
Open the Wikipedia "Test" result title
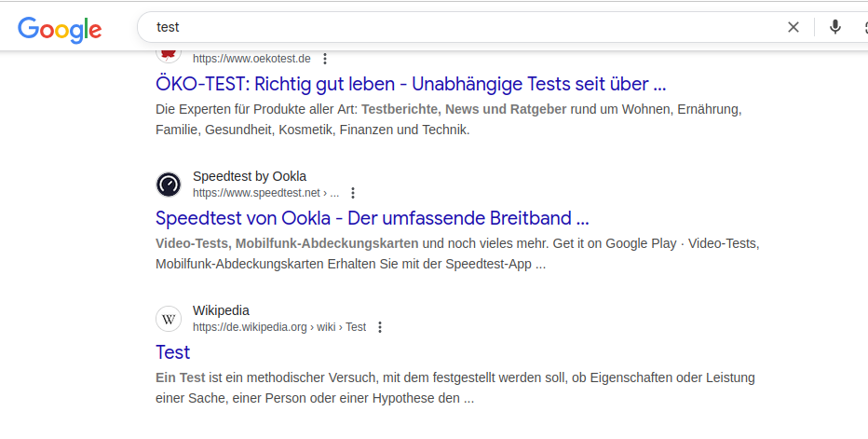click(x=172, y=352)
